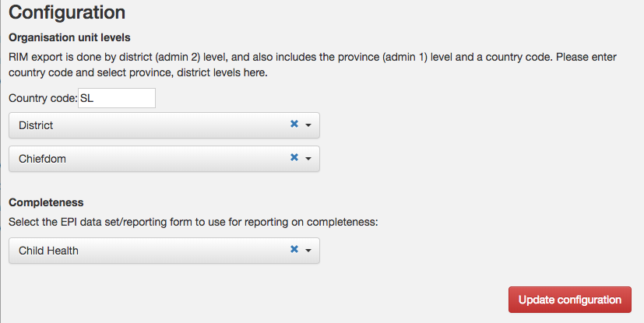The height and width of the screenshot is (323, 644).
Task: Click the empty area right of the District dropdown
Action: [480, 125]
